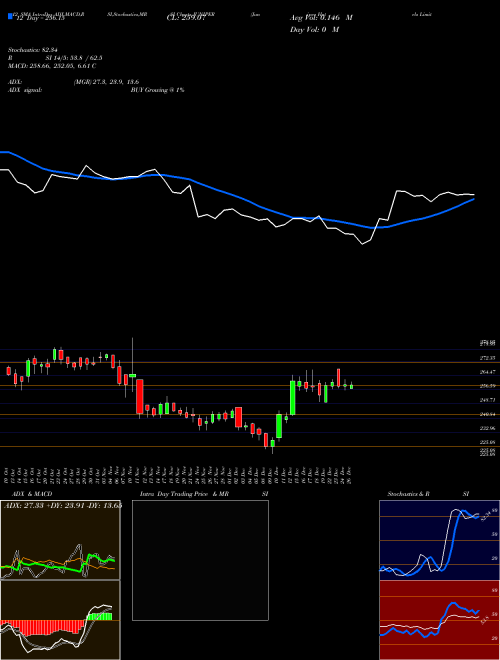Click the 264.47 price axis label
This screenshot has height=660, width=500.
pyautogui.click(x=487, y=372)
